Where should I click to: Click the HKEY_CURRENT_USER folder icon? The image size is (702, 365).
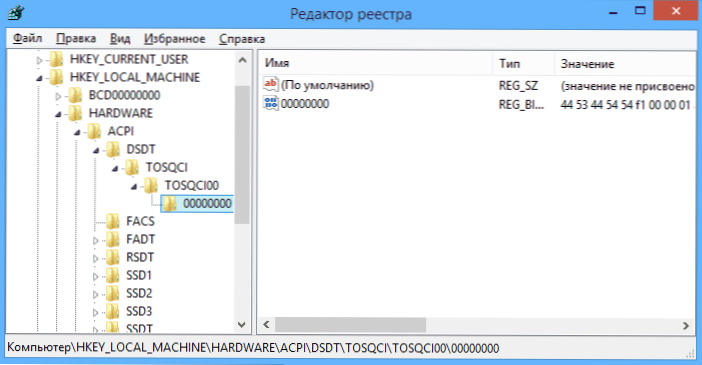56,59
